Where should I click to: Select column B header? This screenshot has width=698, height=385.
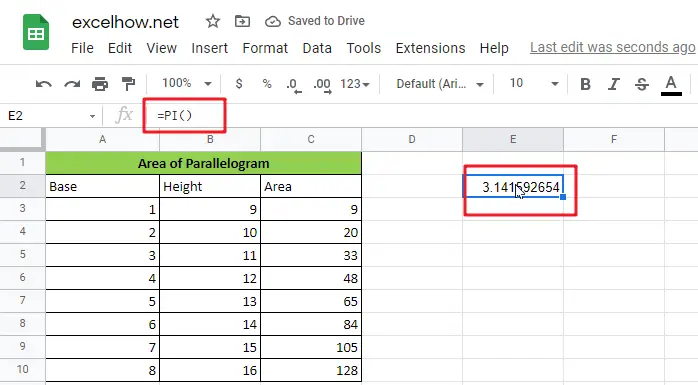(x=210, y=139)
